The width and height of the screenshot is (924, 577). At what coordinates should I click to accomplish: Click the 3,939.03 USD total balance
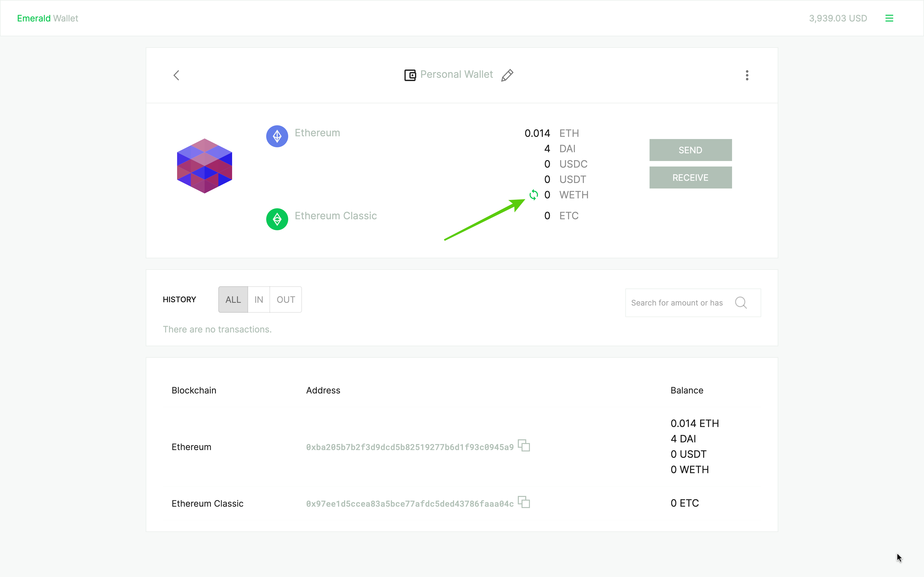(838, 18)
